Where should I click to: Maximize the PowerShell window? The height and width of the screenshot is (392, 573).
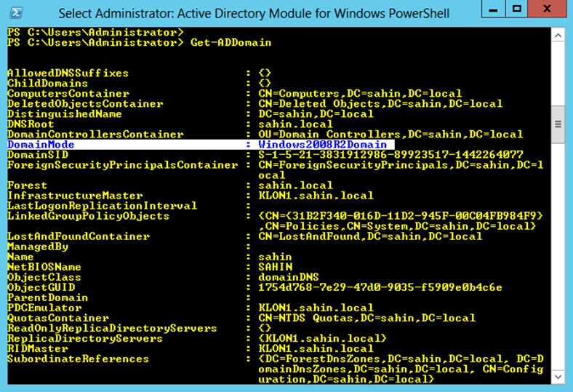coord(517,9)
